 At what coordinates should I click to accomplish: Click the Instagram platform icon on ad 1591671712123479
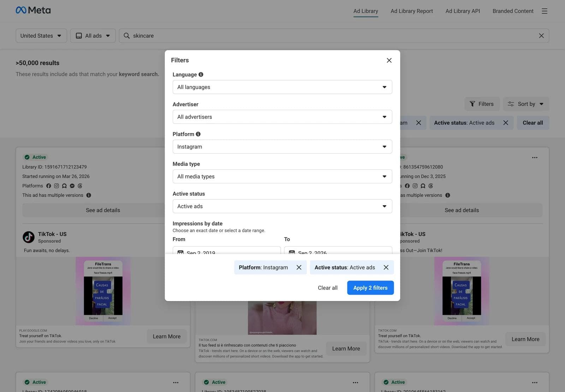(x=56, y=186)
